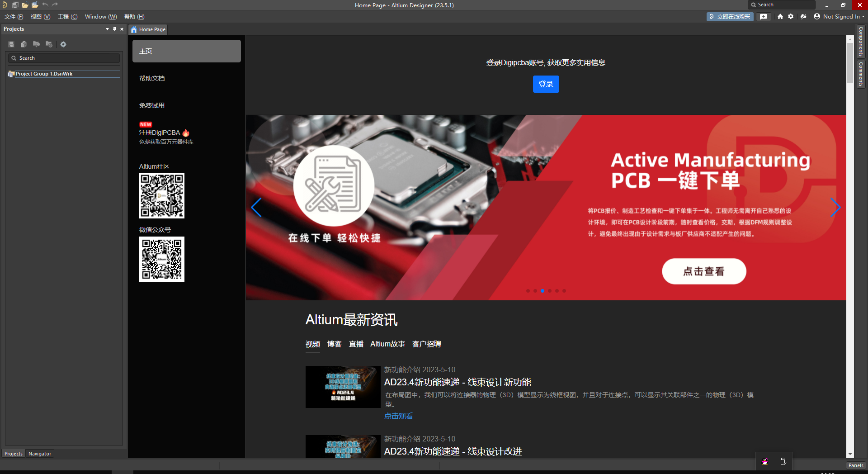Click the Open Document folder icon in the title bar
This screenshot has width=868, height=474.
click(x=25, y=5)
